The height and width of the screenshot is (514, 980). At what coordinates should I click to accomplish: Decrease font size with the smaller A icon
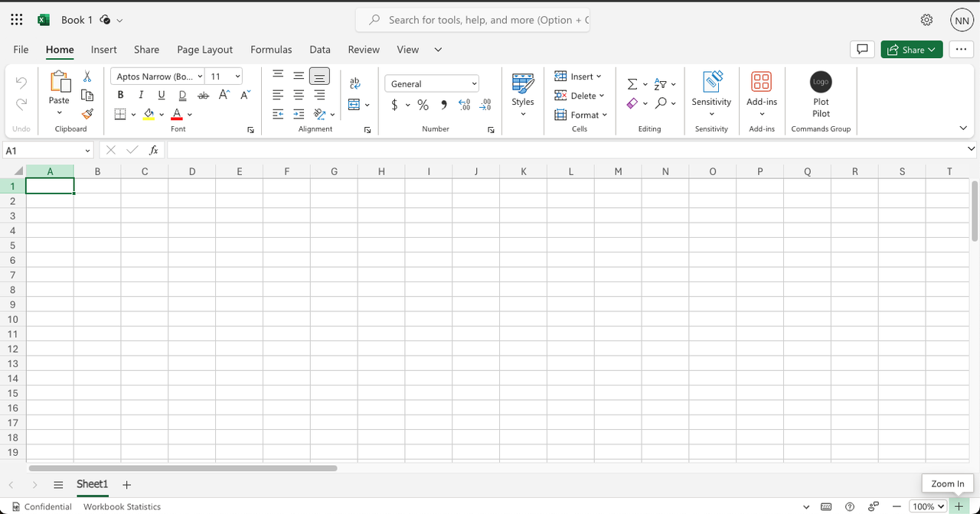245,95
